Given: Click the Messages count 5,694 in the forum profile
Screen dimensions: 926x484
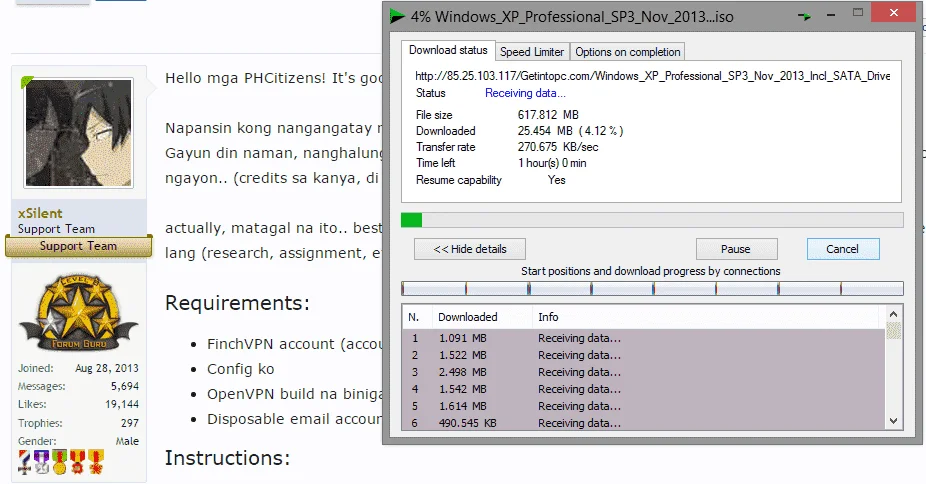Looking at the screenshot, I should 125,386.
